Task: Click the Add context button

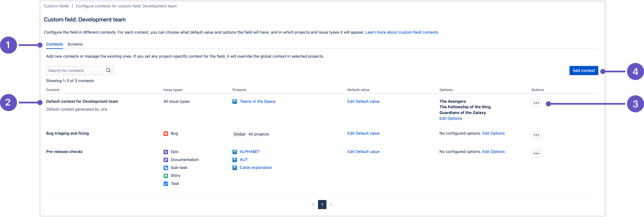Action: 583,71
